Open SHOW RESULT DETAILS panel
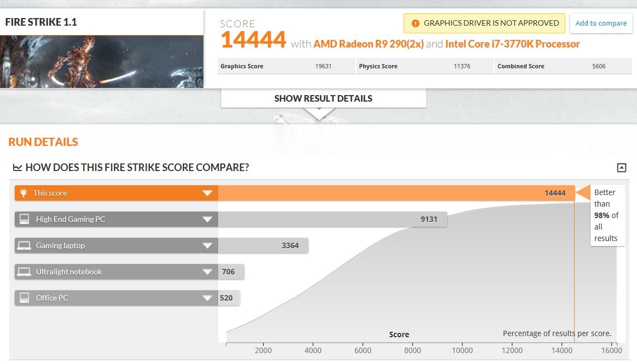This screenshot has height=364, width=637. tap(323, 98)
